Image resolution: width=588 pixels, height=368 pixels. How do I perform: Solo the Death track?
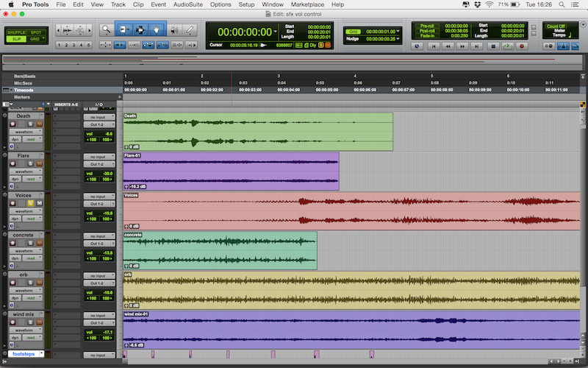30,124
